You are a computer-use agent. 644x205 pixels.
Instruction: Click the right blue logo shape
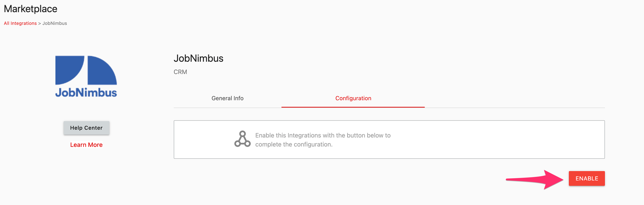pyautogui.click(x=102, y=70)
